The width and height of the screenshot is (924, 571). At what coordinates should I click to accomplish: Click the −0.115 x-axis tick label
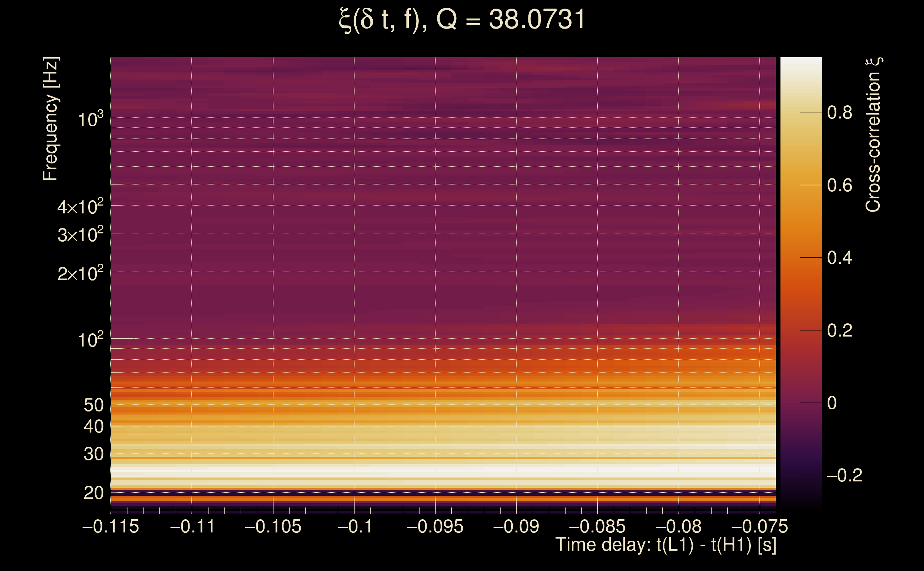click(x=111, y=526)
